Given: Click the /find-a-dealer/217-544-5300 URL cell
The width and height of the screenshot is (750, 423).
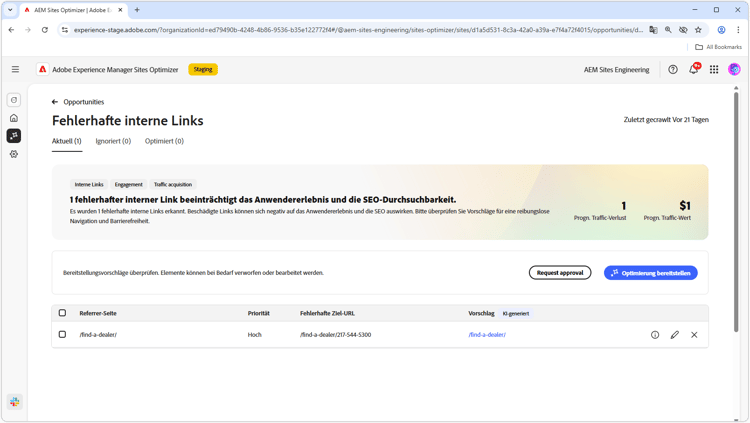Looking at the screenshot, I should 335,335.
